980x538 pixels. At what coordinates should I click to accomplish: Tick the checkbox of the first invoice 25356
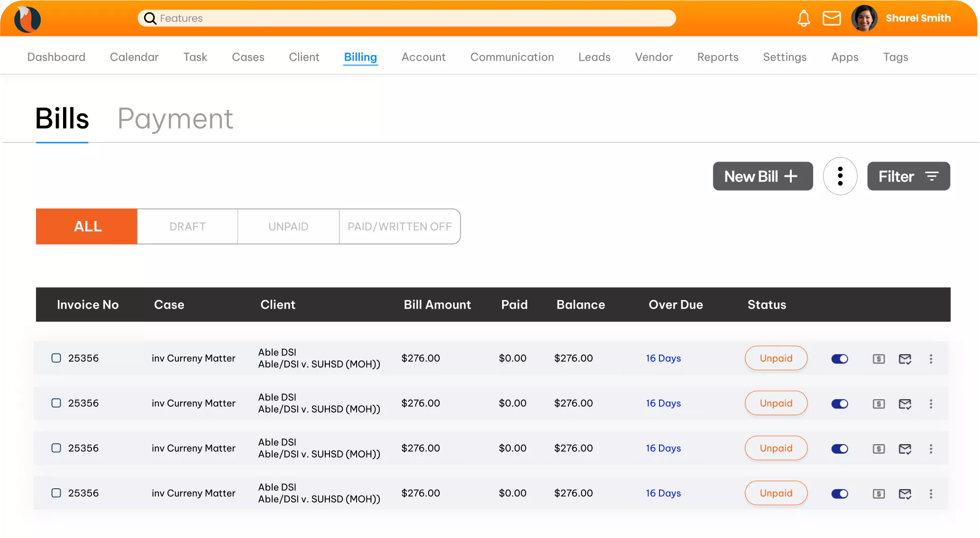coord(56,358)
